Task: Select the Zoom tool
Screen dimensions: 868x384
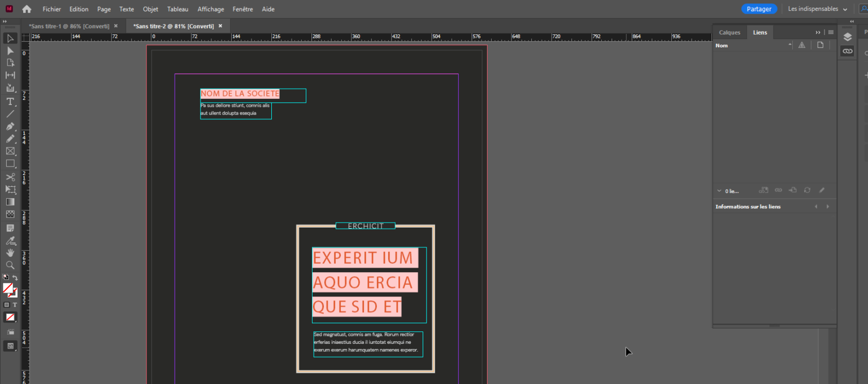Action: point(10,265)
